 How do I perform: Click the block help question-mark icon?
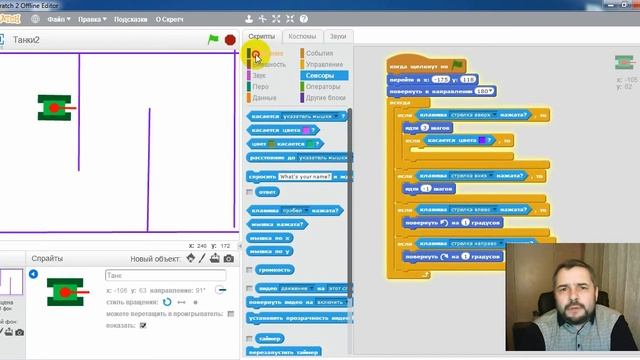(304, 19)
